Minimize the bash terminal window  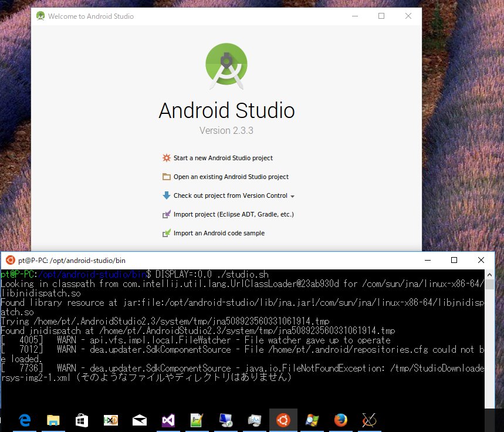pyautogui.click(x=428, y=260)
